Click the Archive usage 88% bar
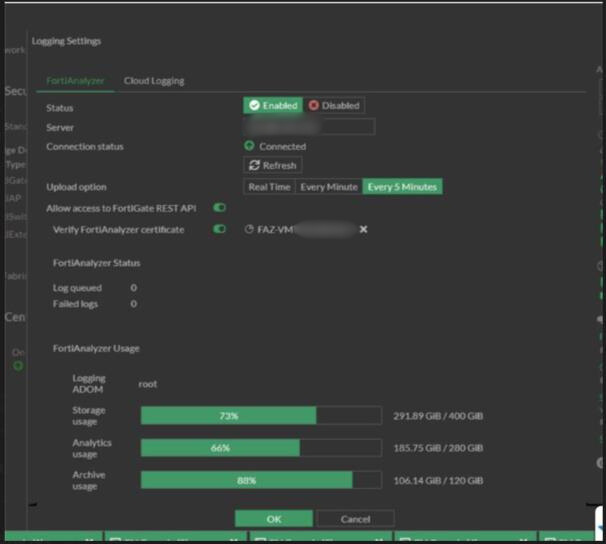 (x=261, y=480)
